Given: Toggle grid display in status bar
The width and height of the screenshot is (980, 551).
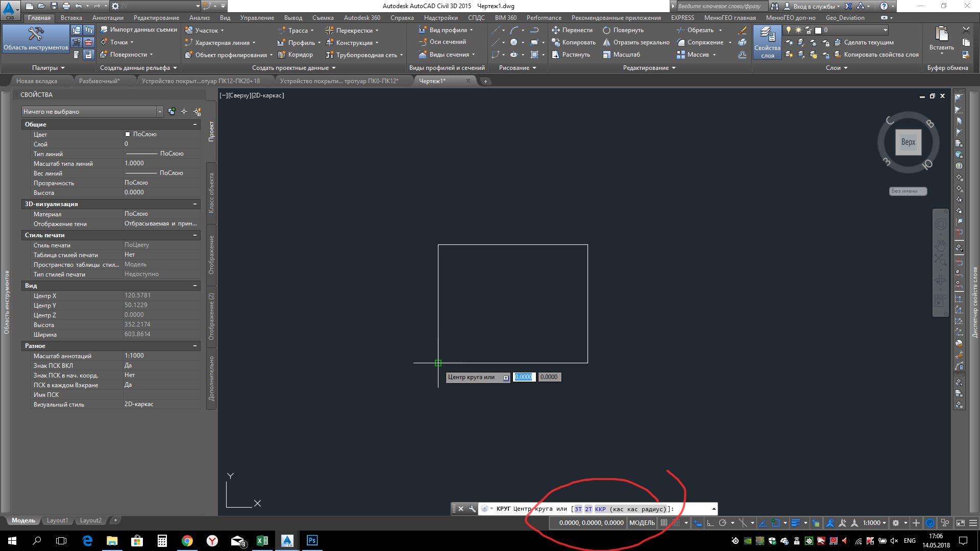Looking at the screenshot, I should (x=664, y=523).
